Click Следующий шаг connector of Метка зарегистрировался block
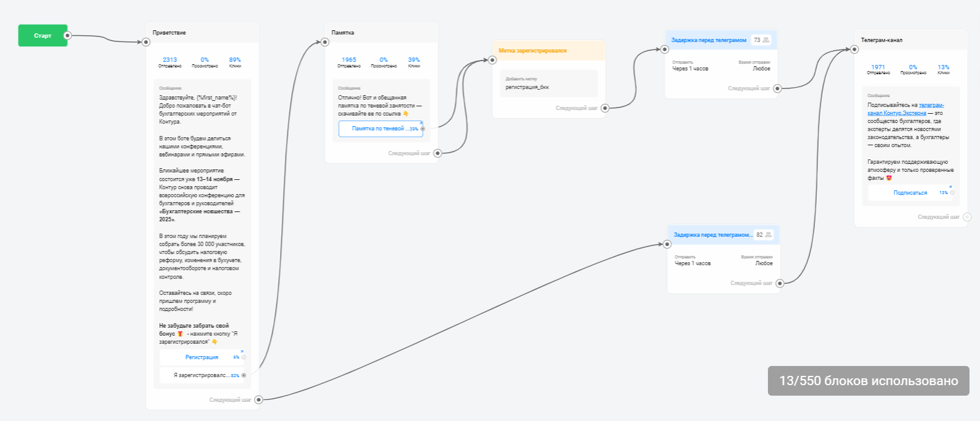Viewport: 980px width, 421px height. (605, 108)
